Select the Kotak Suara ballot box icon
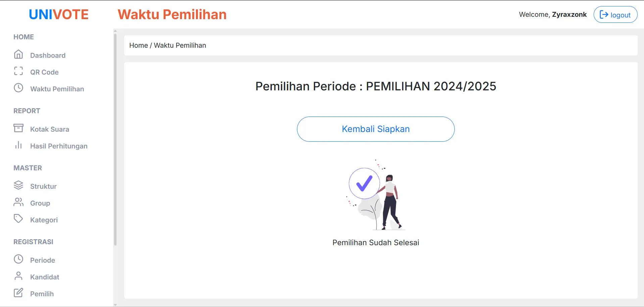Viewport: 644px width, 307px height. click(x=18, y=129)
